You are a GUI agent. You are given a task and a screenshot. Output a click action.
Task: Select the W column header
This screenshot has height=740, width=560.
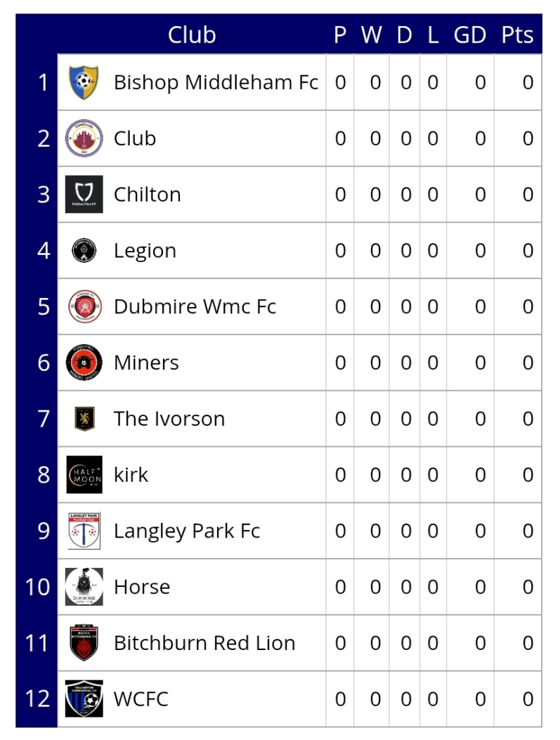click(371, 35)
